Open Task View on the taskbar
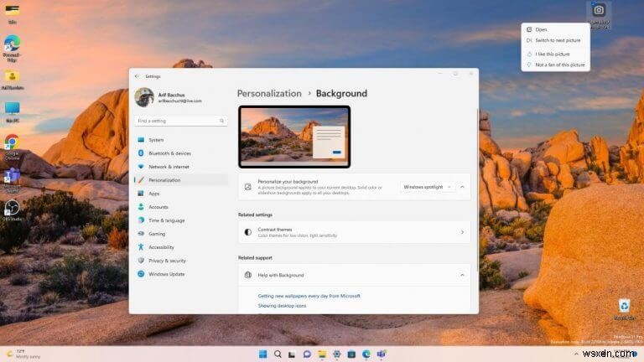 point(292,354)
